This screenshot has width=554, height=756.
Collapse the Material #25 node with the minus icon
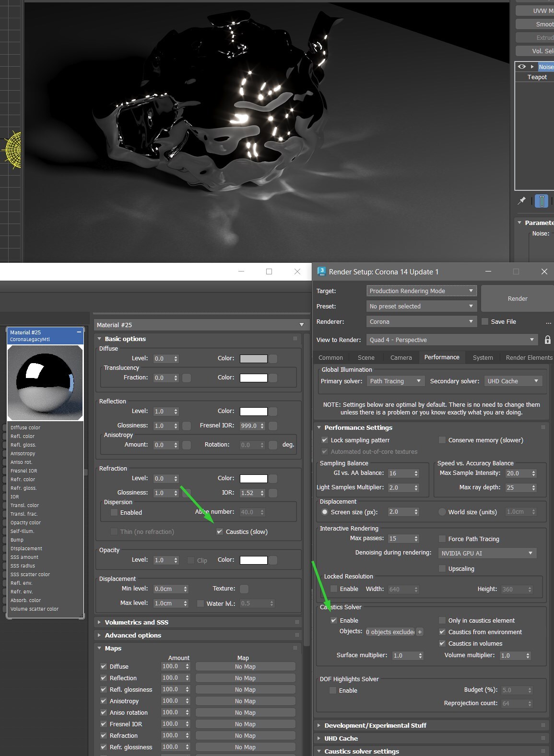79,332
